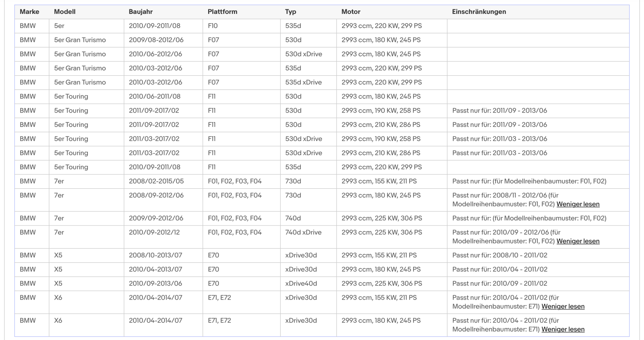
Task: Select the 5er F10 535d model cell
Action: pos(86,26)
